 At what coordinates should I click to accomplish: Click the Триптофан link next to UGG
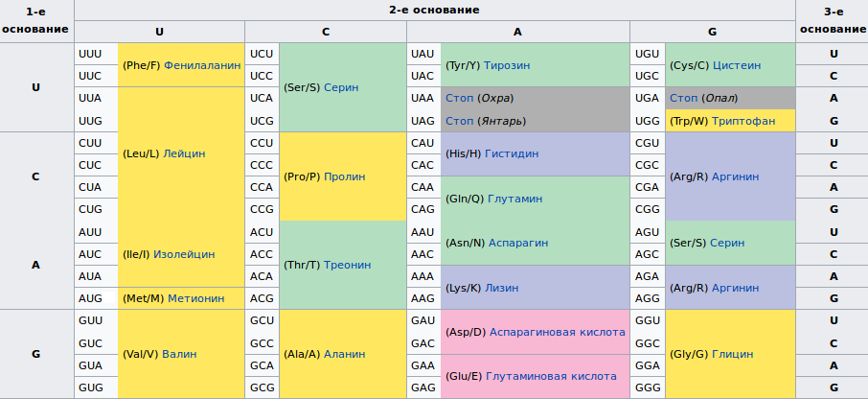click(743, 121)
